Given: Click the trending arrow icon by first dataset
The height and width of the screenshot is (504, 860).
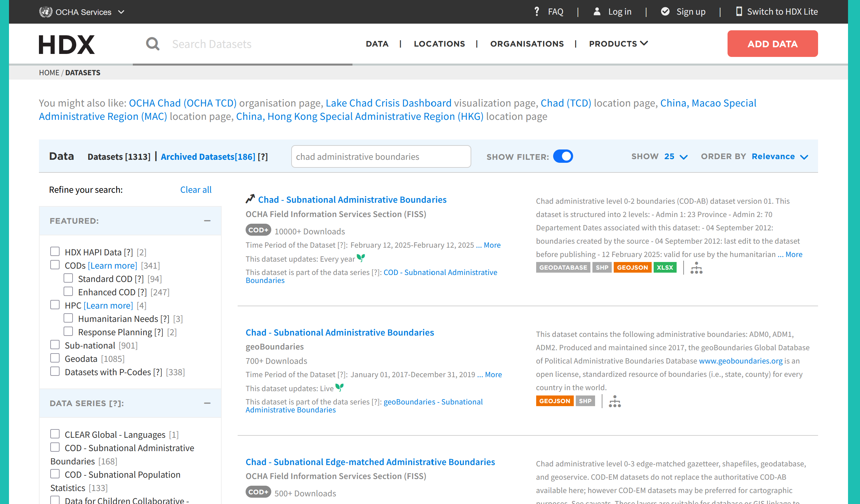Looking at the screenshot, I should click(250, 199).
